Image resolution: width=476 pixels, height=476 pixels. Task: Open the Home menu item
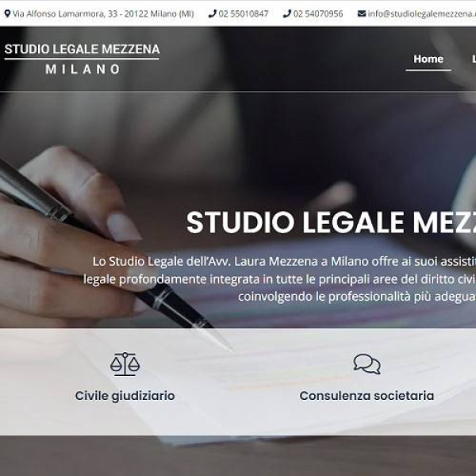[x=428, y=59]
